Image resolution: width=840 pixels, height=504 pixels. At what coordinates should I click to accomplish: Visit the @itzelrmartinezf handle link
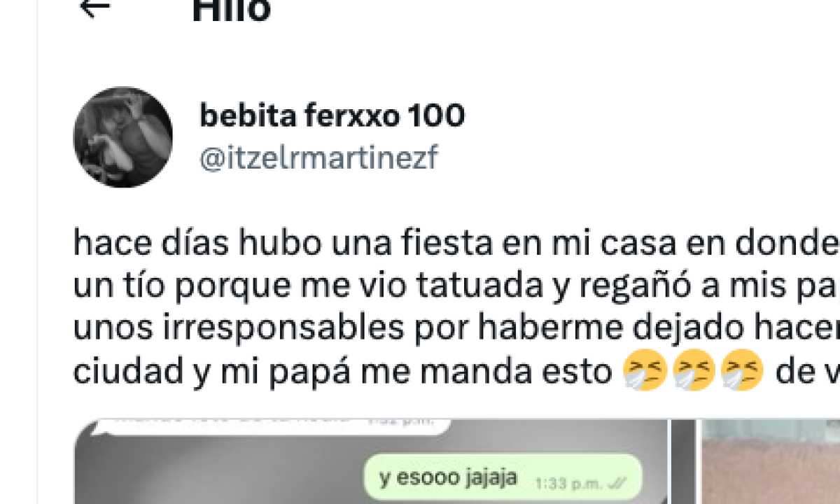pyautogui.click(x=318, y=159)
